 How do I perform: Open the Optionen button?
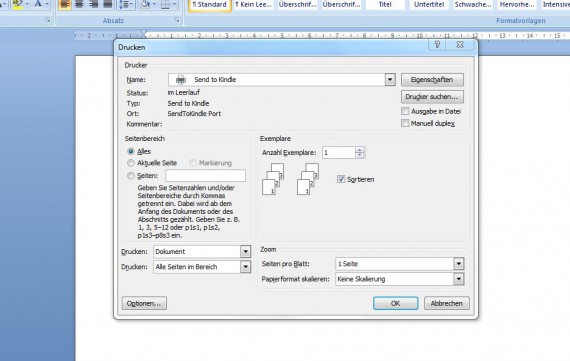(x=144, y=303)
